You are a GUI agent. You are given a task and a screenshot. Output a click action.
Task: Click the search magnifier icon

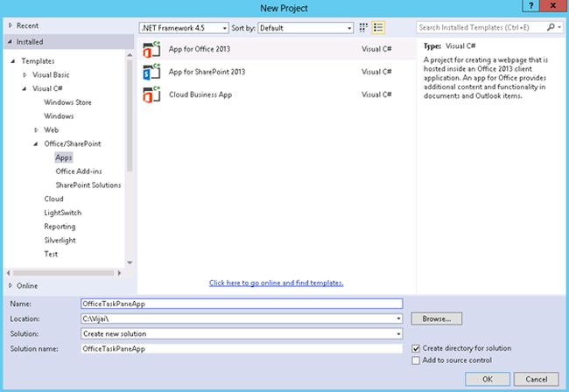[x=551, y=27]
